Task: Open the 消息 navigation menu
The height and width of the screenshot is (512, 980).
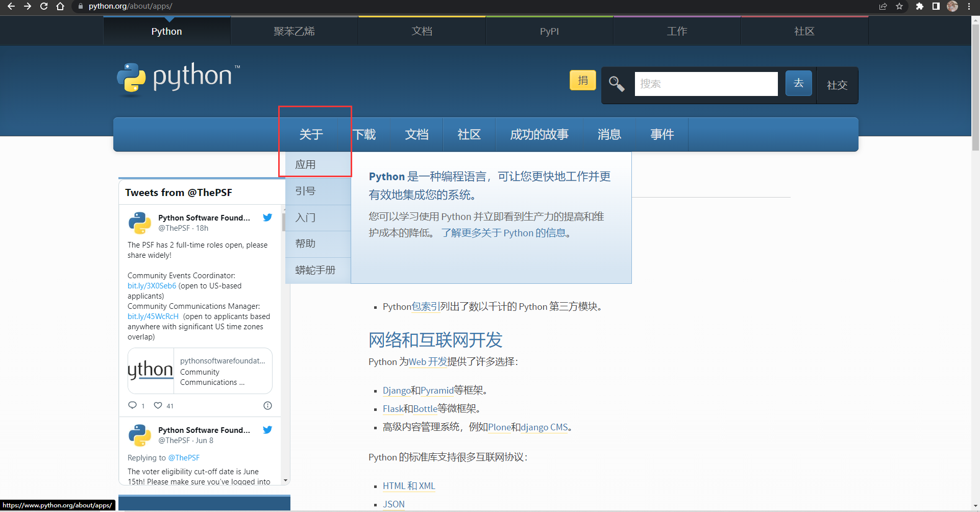Action: coord(609,134)
